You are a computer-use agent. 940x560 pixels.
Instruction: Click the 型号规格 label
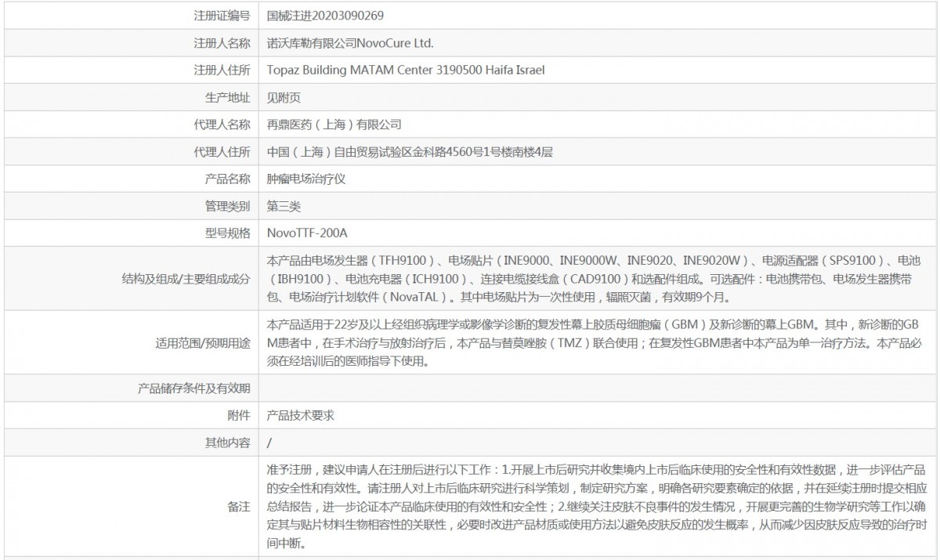227,233
